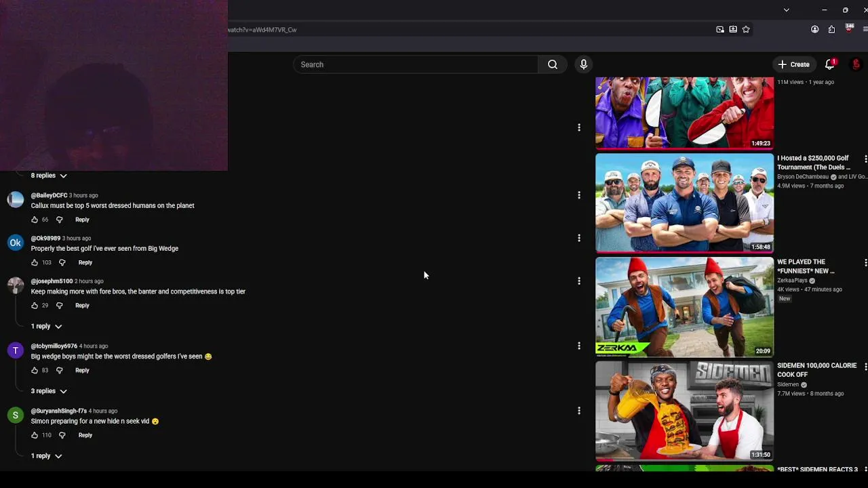Reply to @Ok98989 comment
This screenshot has width=868, height=488.
click(85, 262)
